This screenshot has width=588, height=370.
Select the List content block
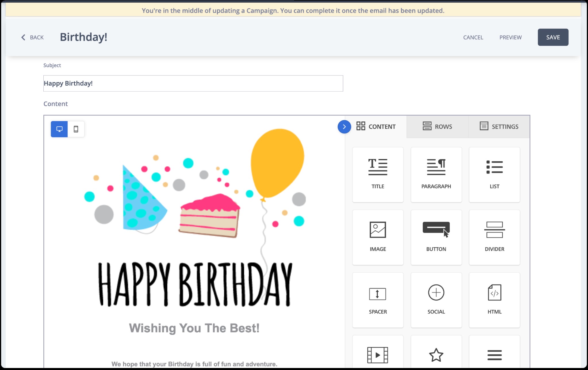click(494, 175)
